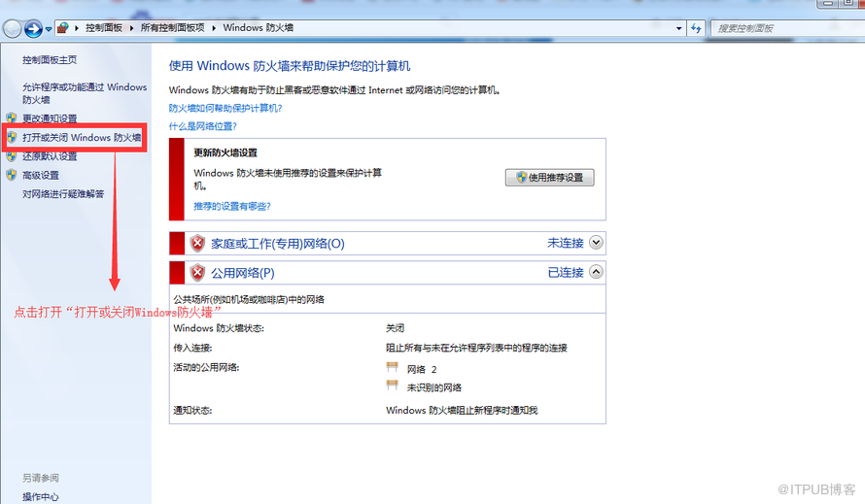Click shield icon beside 还原默认设置
The width and height of the screenshot is (865, 504).
[12, 156]
